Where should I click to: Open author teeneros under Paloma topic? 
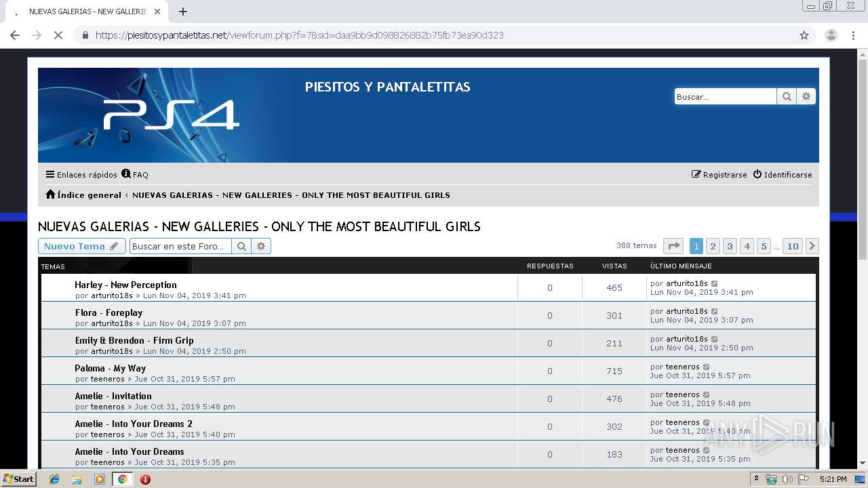click(108, 379)
